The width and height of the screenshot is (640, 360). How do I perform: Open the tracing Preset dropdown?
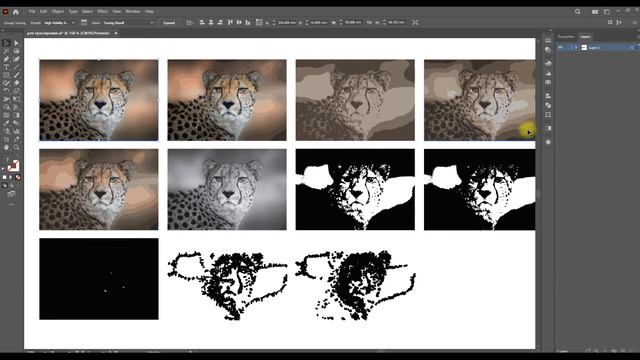click(59, 23)
